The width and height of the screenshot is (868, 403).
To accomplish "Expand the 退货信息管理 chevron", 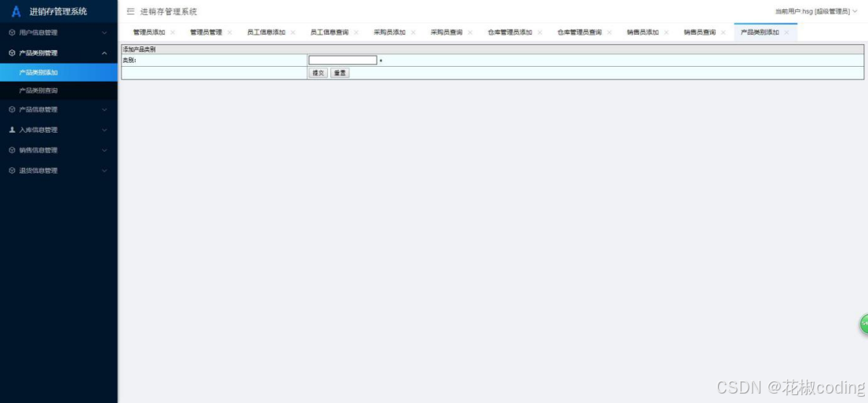I will [104, 170].
